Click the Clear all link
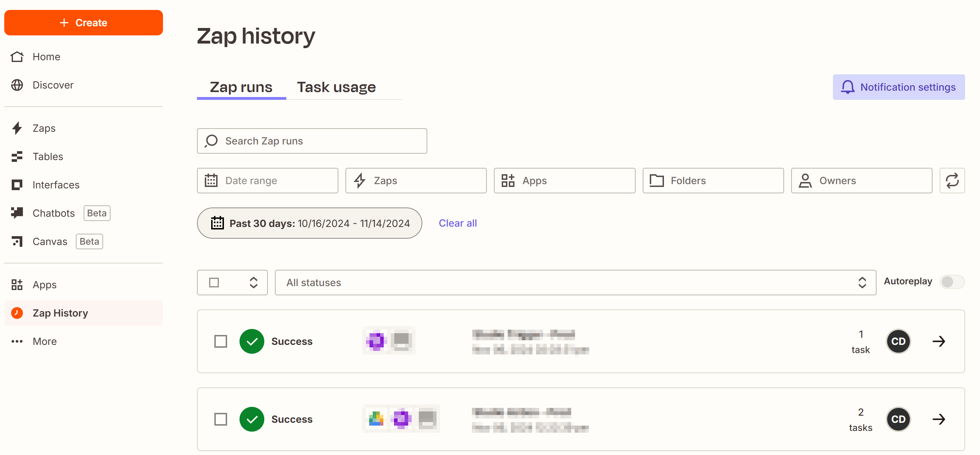 tap(458, 223)
